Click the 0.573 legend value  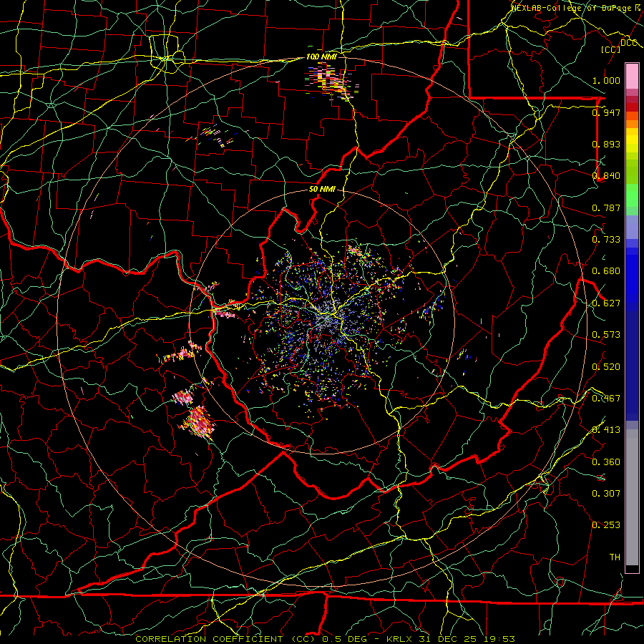tap(606, 335)
